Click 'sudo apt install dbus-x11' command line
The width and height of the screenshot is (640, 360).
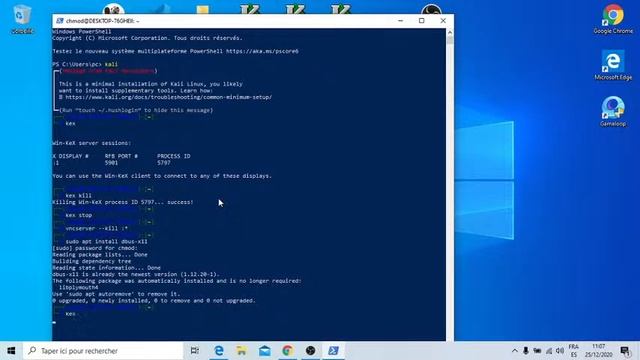click(x=107, y=241)
